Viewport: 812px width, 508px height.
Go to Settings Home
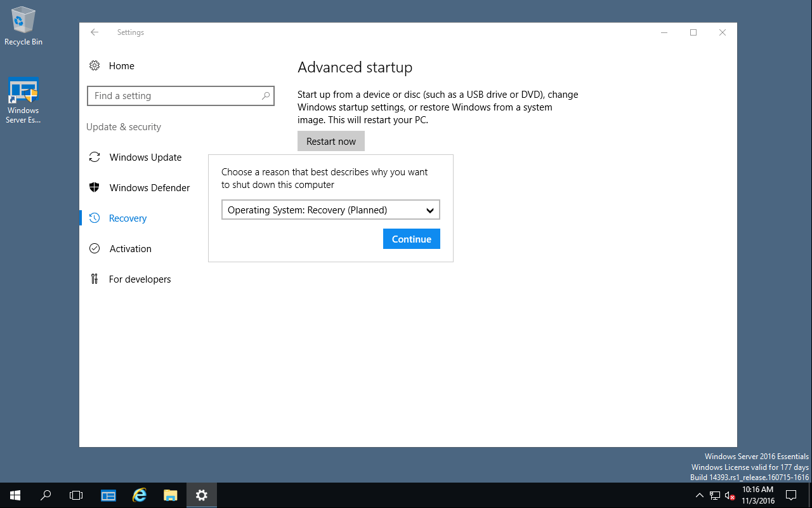tap(121, 65)
